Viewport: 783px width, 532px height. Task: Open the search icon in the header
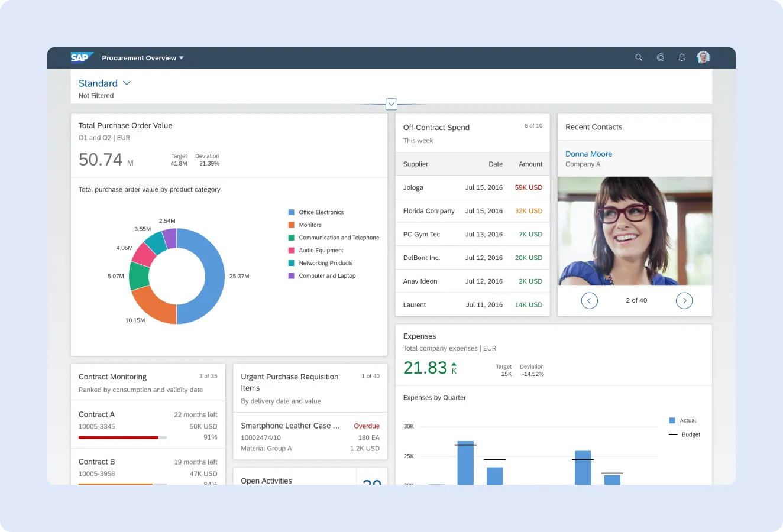click(x=639, y=57)
